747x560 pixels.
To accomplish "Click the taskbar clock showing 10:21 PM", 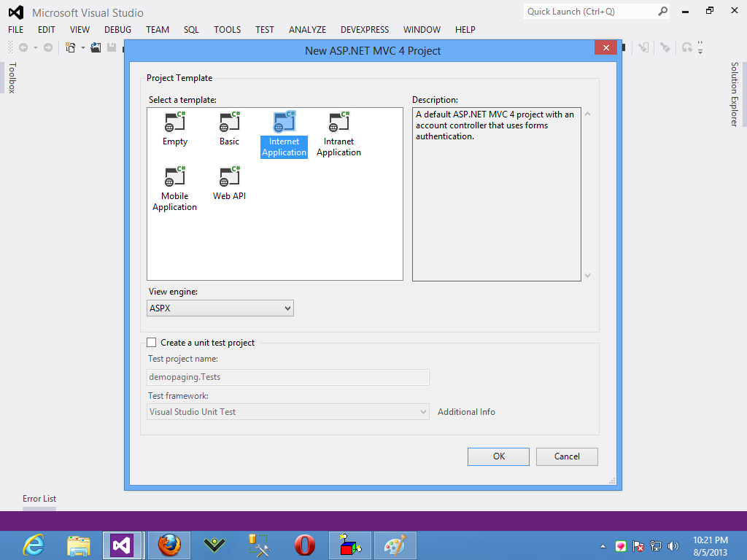I will pos(711,546).
